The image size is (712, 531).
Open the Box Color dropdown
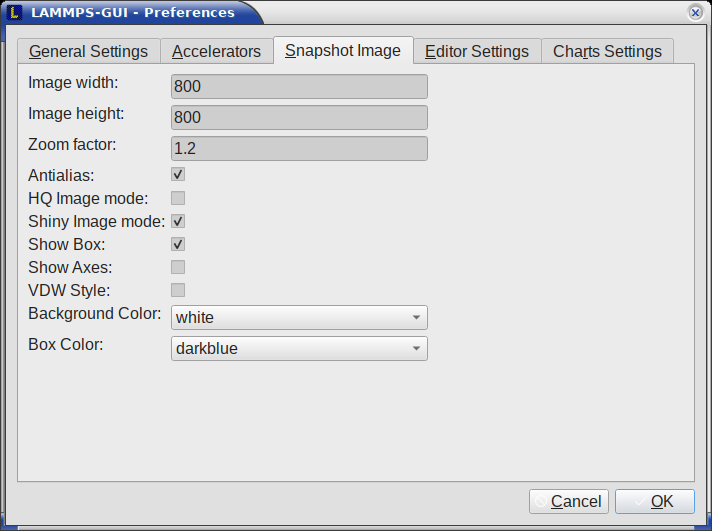pyautogui.click(x=299, y=348)
